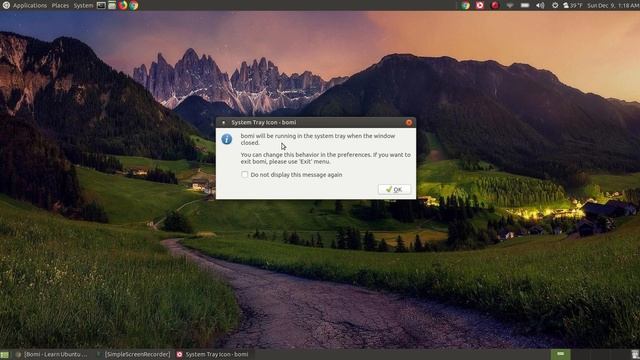Click the workspace switcher in bottom panel
The width and height of the screenshot is (640, 360).
tap(561, 354)
